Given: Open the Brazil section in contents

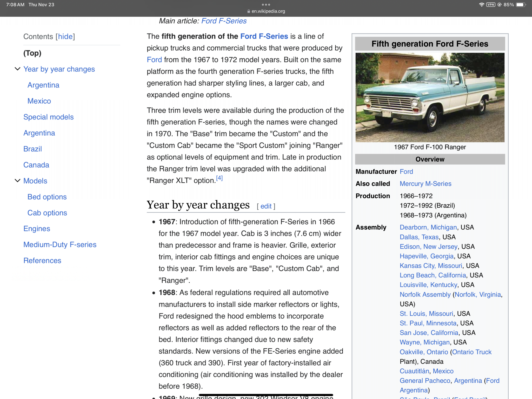Looking at the screenshot, I should tap(32, 149).
